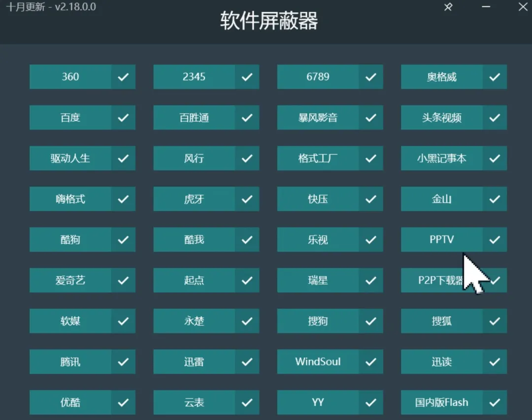Select the 头条视频 label button

point(442,118)
